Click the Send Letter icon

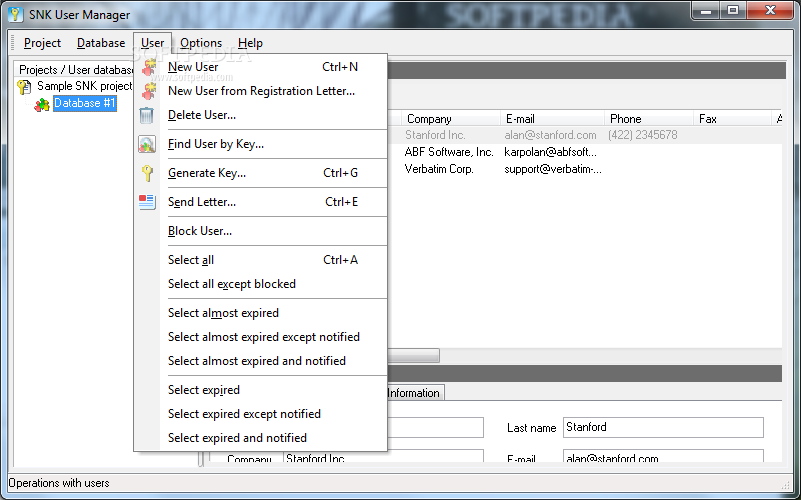point(147,202)
